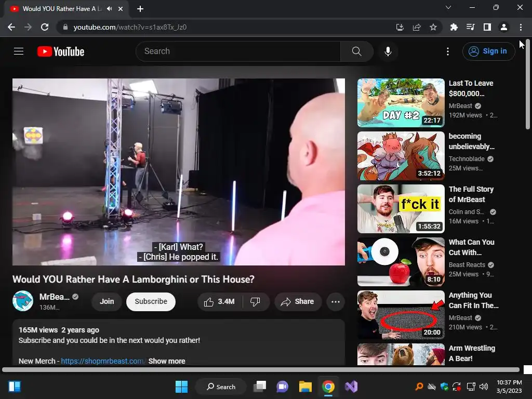Image resolution: width=532 pixels, height=399 pixels.
Task: Open media controls icon in toolbar
Action: click(x=470, y=27)
